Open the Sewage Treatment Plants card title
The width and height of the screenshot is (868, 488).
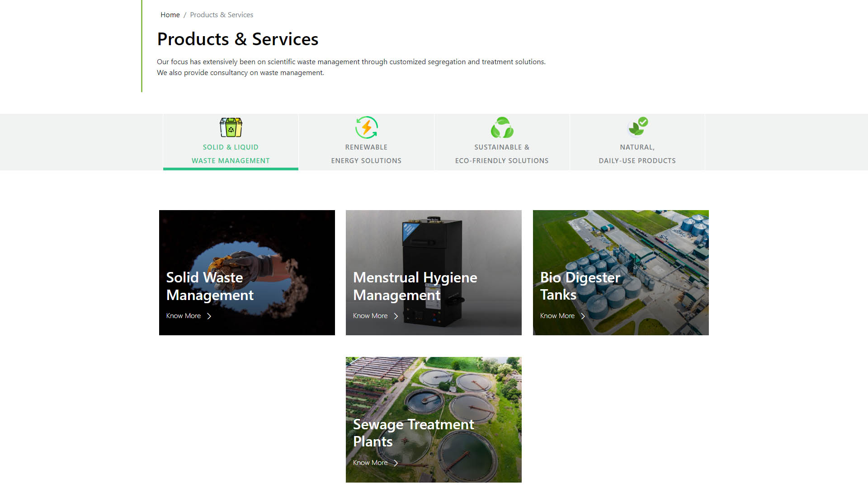414,433
